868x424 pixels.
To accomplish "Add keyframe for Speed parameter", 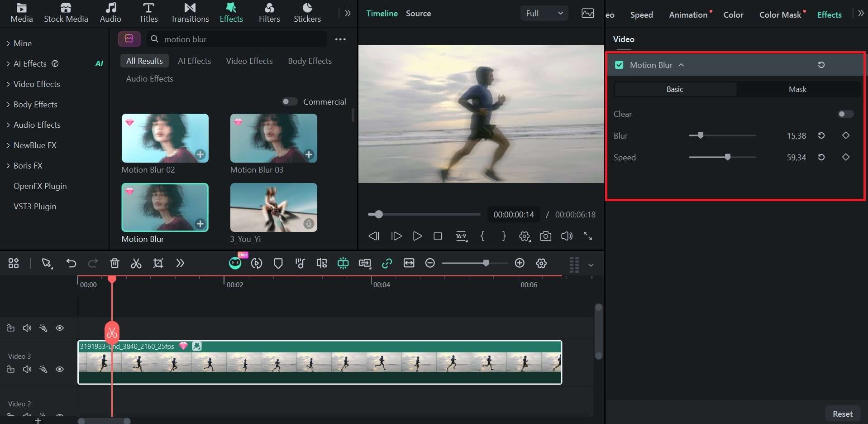I will tap(845, 157).
